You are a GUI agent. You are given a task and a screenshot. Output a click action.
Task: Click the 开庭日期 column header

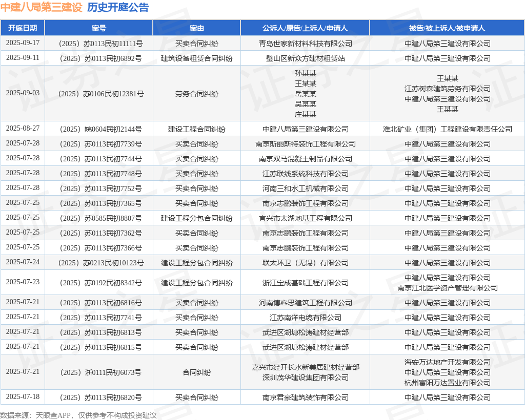[23, 28]
